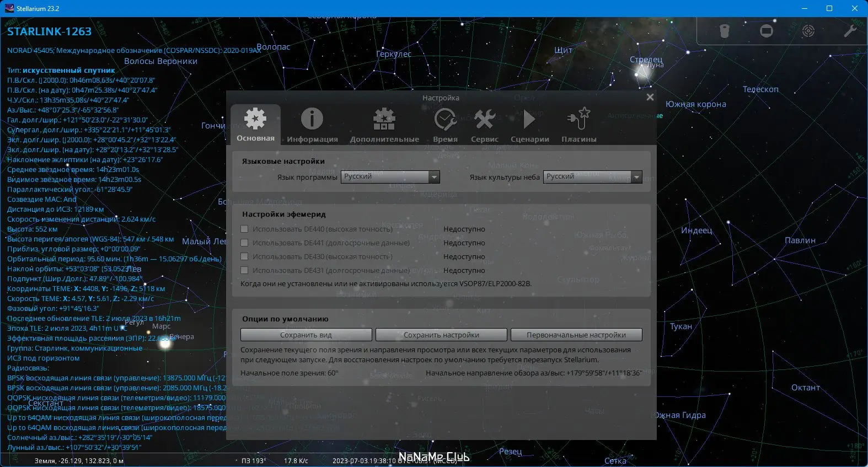
Task: Click the Павлин constellation label
Action: 800,240
